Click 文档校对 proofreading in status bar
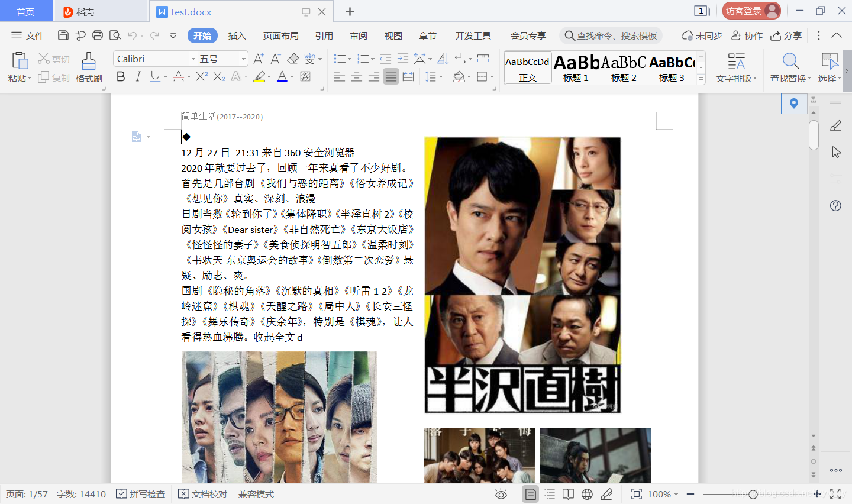Screen dimensions: 852x504 [x=202, y=494]
